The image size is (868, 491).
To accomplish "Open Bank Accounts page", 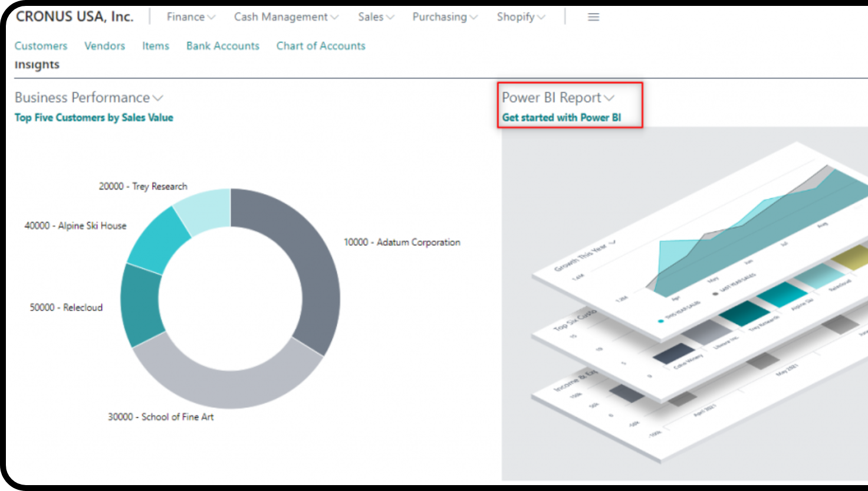I will [x=222, y=46].
